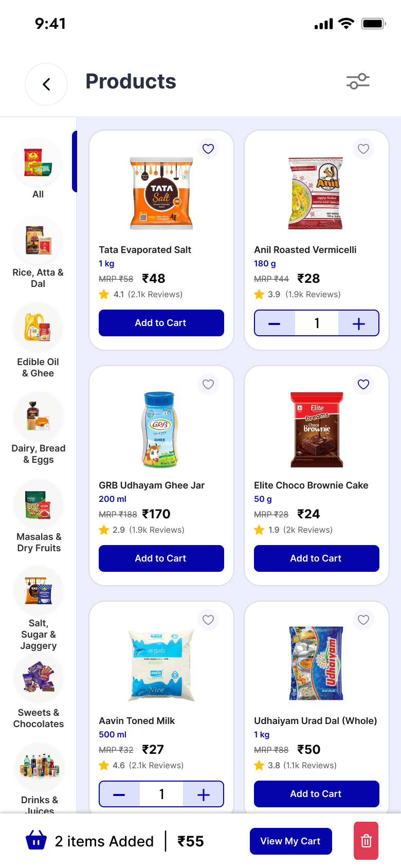Open Elite Choco Brownie product image

click(x=316, y=429)
